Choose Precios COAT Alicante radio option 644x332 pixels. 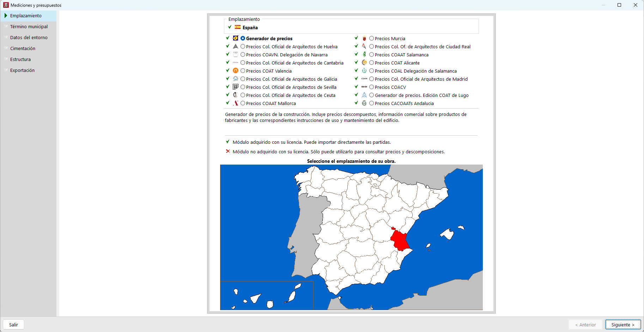coord(371,63)
